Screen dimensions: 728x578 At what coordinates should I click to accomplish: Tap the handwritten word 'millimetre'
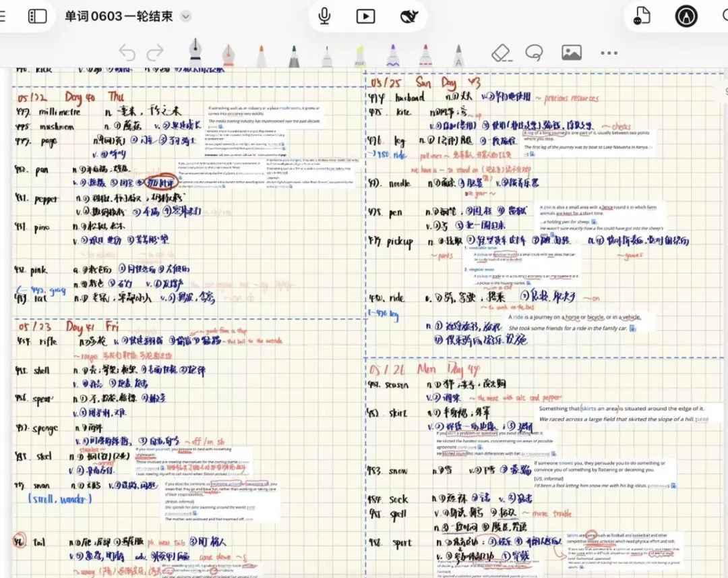[59, 112]
